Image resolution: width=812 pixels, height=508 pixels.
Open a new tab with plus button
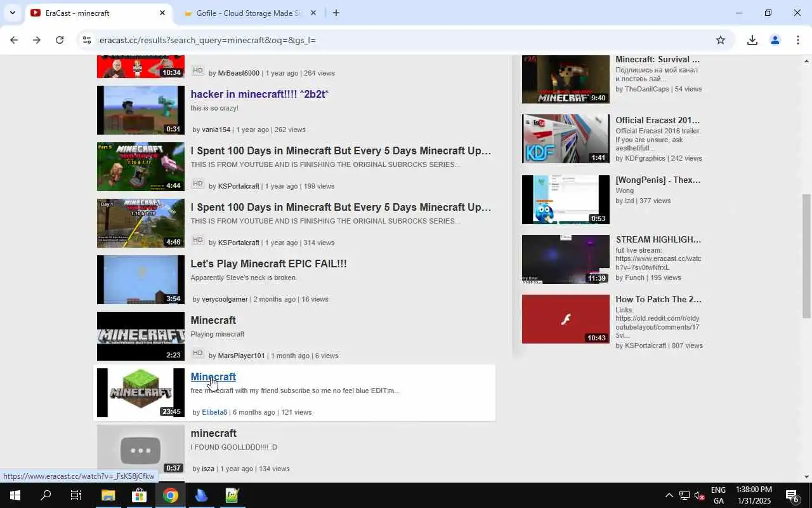(x=336, y=13)
